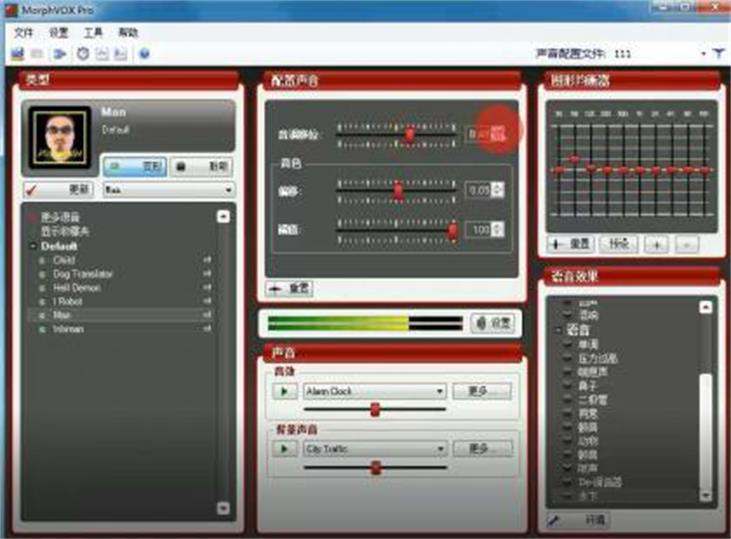Click the equalizer 重置 button

tap(571, 244)
